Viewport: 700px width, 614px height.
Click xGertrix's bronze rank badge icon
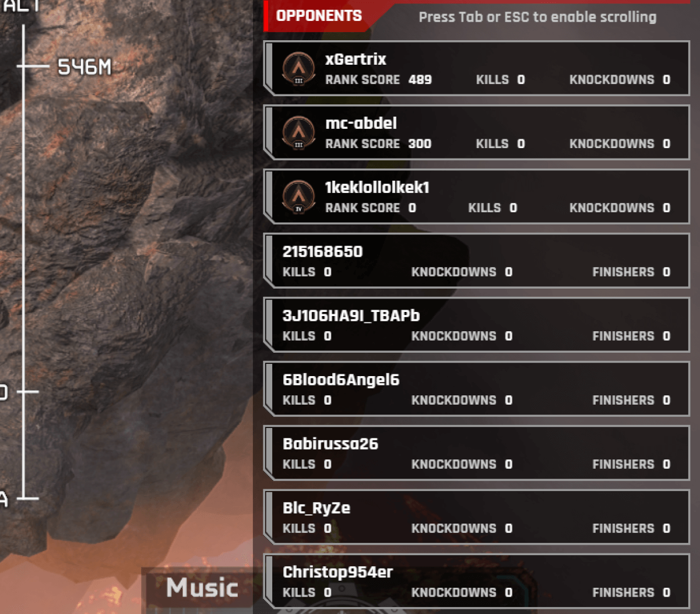point(298,69)
